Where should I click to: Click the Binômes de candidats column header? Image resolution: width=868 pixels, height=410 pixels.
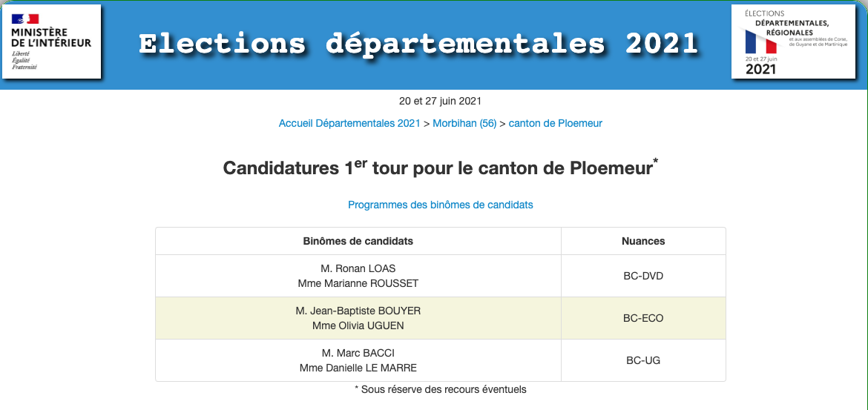tap(358, 241)
